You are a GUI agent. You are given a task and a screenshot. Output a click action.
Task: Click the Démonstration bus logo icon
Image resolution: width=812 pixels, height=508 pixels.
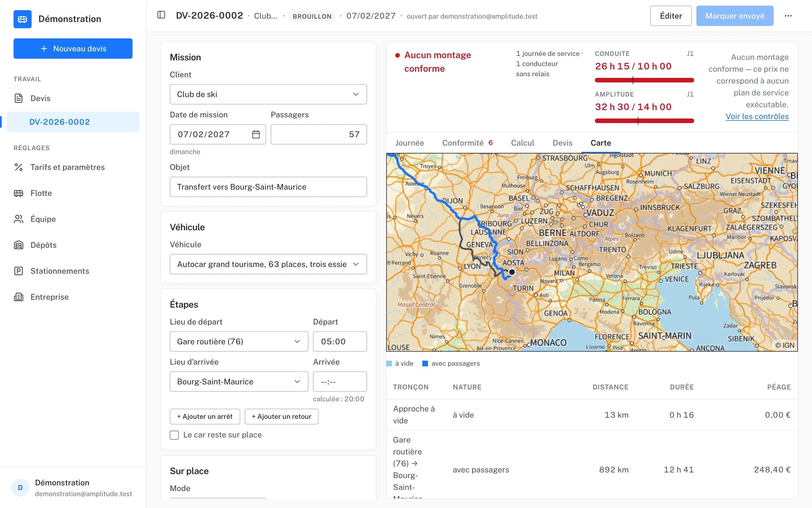pos(23,19)
